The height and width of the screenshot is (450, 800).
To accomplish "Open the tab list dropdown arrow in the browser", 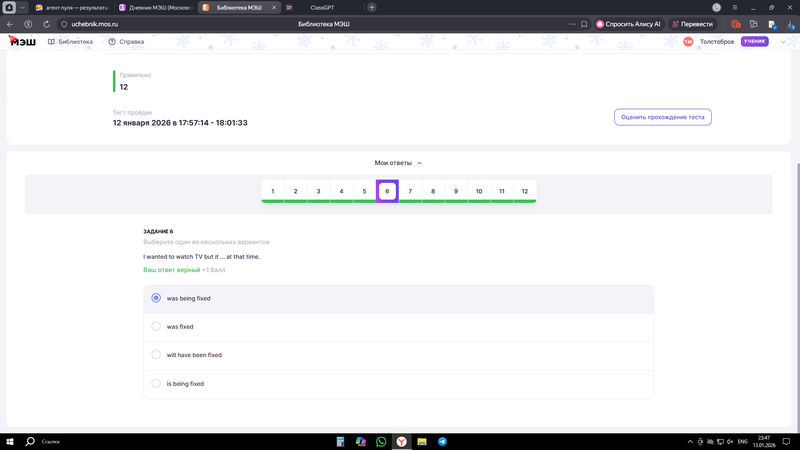I will (22, 7).
